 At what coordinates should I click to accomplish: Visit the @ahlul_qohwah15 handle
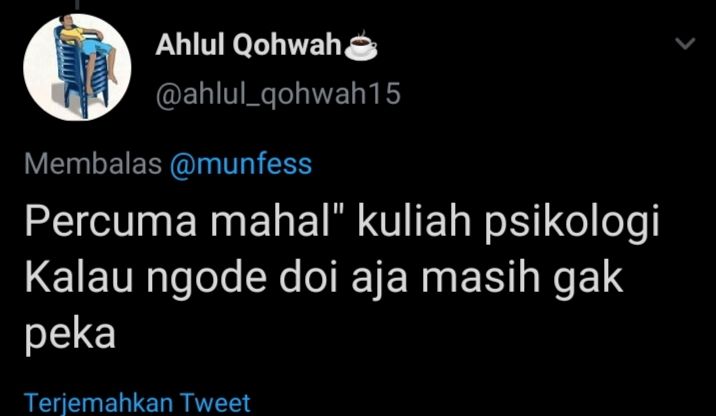[x=278, y=93]
